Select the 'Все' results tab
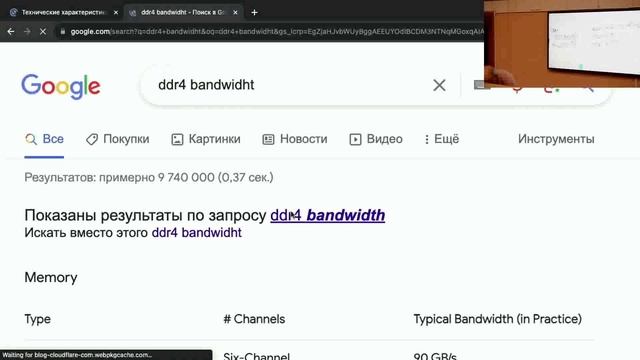 coord(44,139)
